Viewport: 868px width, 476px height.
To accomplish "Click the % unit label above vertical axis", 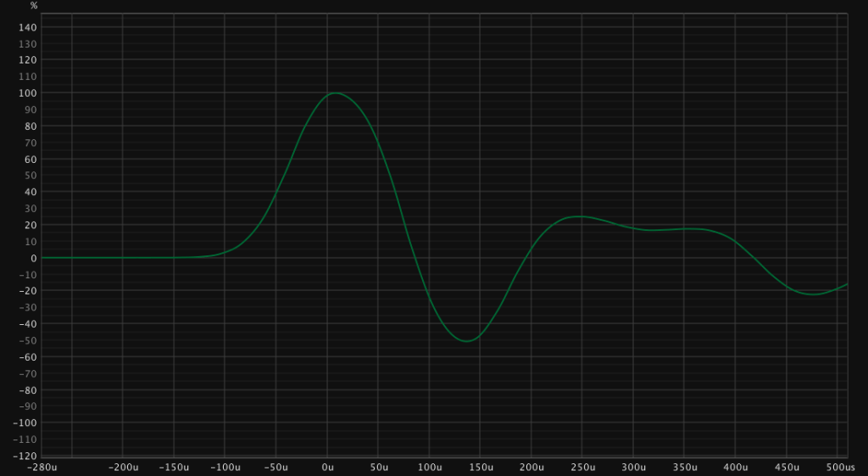I will [34, 6].
